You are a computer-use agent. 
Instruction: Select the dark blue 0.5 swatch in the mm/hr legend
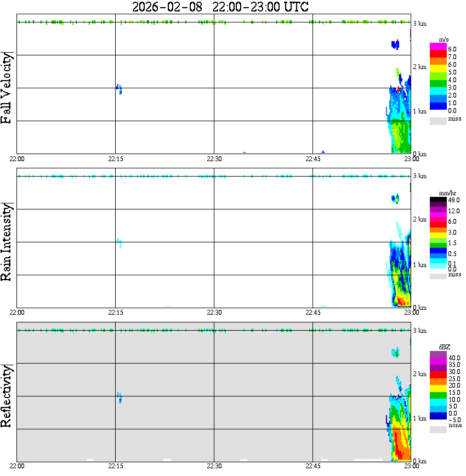pyautogui.click(x=438, y=251)
